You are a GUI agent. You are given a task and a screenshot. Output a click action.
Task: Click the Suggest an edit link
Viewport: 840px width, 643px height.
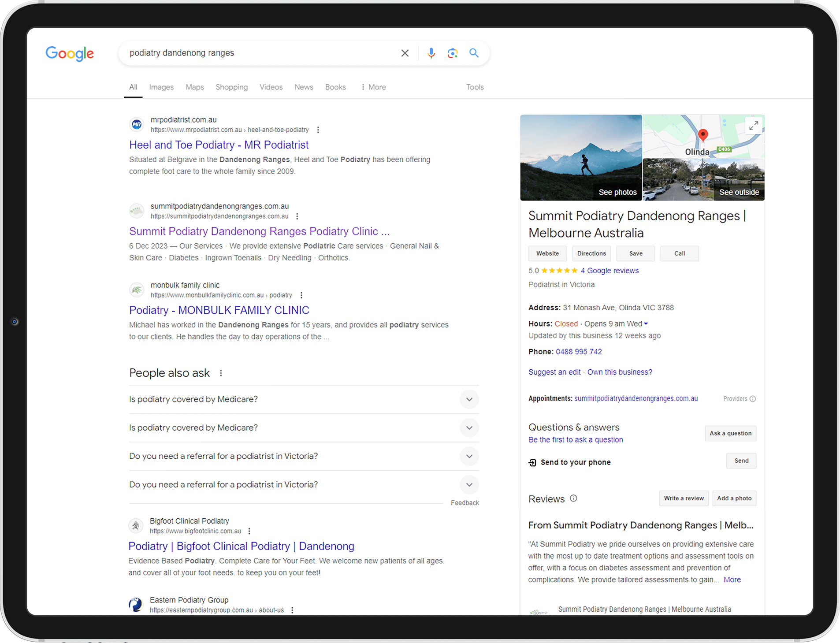554,372
